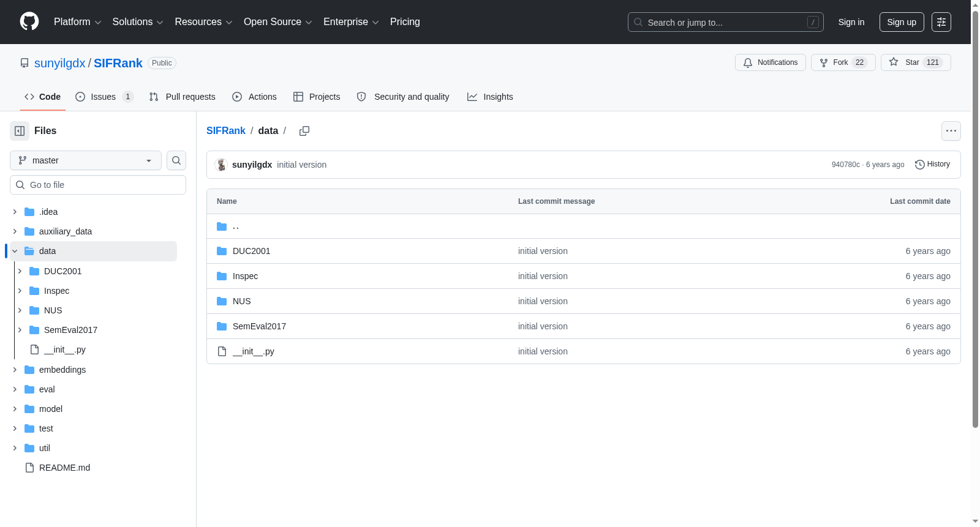Expand the test folder chevron
Screen dimensions: 980x527
coord(15,428)
